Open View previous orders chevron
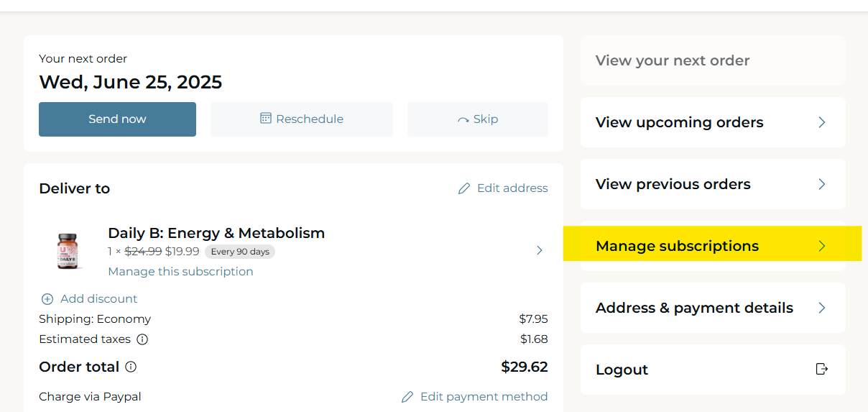Image resolution: width=868 pixels, height=412 pixels. pyautogui.click(x=822, y=184)
